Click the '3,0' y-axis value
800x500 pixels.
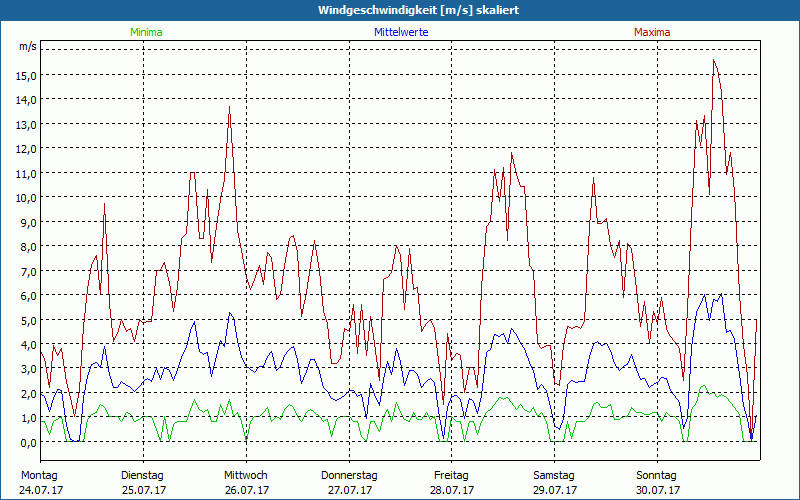click(28, 369)
